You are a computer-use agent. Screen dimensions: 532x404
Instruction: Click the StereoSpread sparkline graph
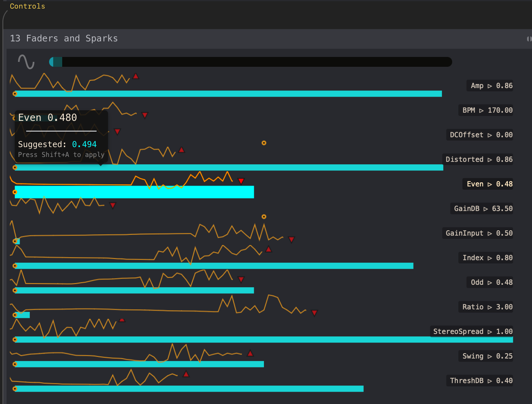click(x=63, y=328)
